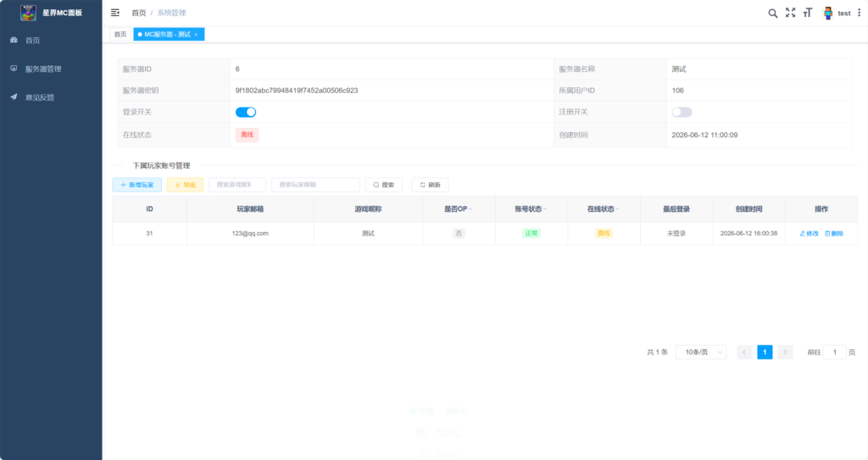
Task: Open the font size adjustment icon
Action: click(x=808, y=13)
